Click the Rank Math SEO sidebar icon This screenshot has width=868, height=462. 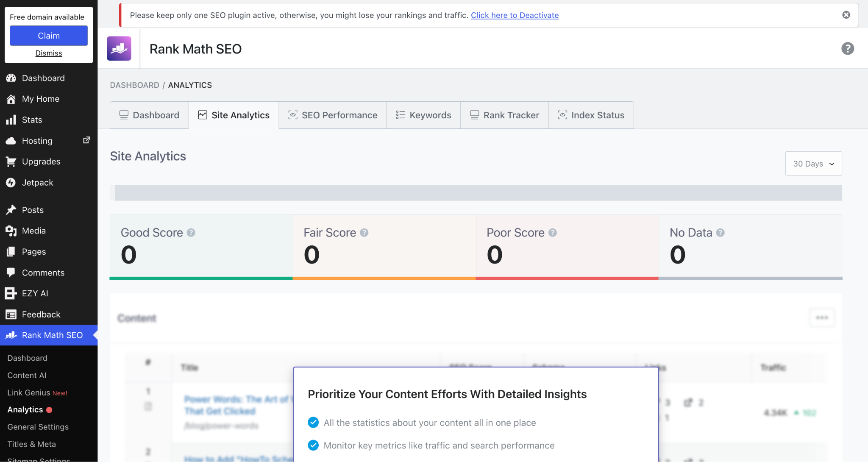pyautogui.click(x=11, y=335)
